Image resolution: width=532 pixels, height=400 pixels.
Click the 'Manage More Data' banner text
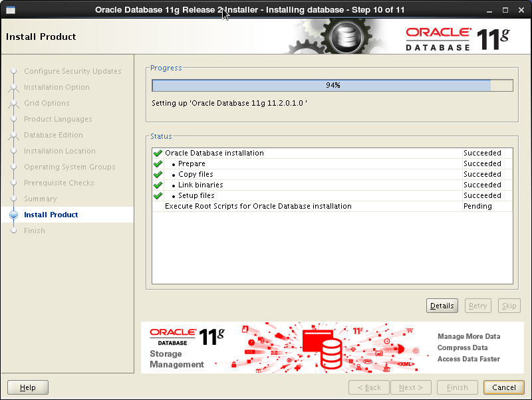469,337
